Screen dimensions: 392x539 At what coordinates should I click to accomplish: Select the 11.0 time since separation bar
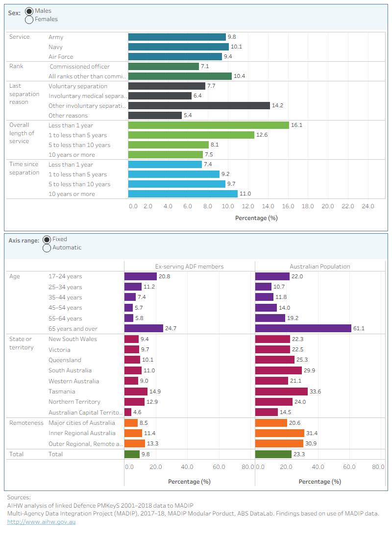tap(183, 194)
